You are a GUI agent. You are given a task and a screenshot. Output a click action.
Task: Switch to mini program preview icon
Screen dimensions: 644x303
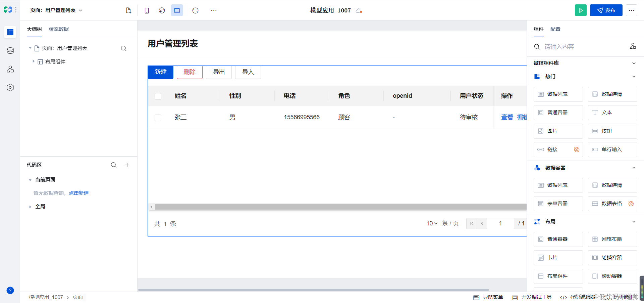pyautogui.click(x=162, y=10)
